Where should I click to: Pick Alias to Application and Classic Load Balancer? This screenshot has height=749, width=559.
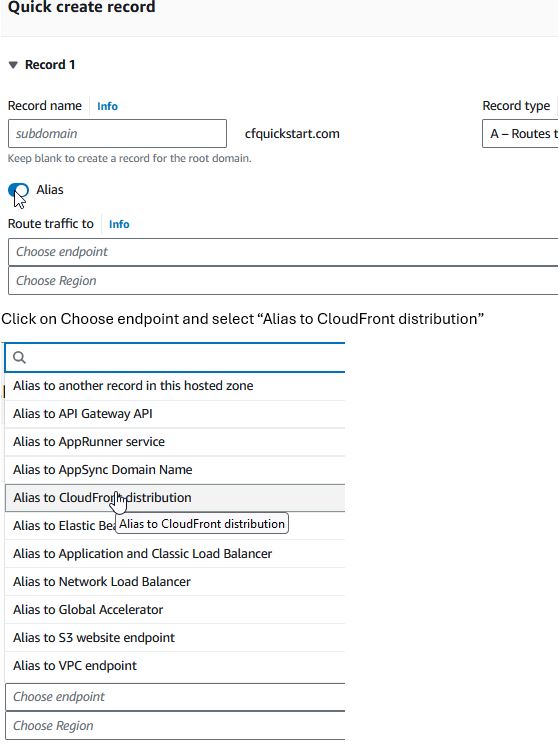pyautogui.click(x=175, y=554)
